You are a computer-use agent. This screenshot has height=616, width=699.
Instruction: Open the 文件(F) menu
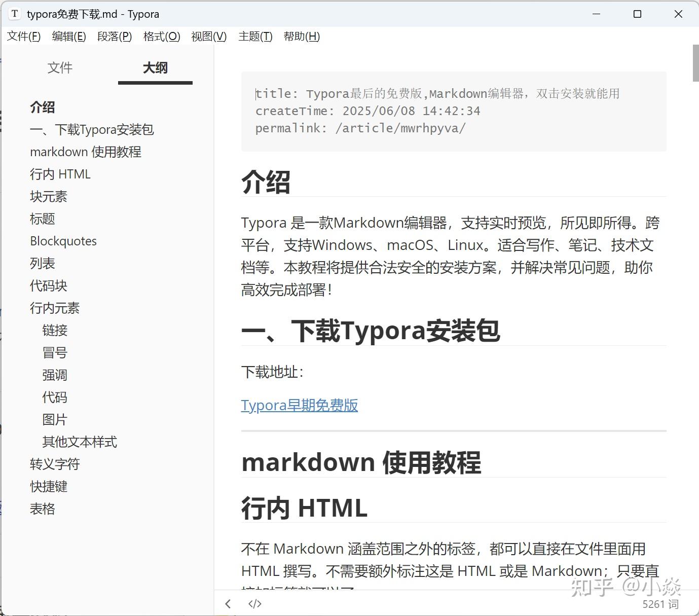(23, 36)
